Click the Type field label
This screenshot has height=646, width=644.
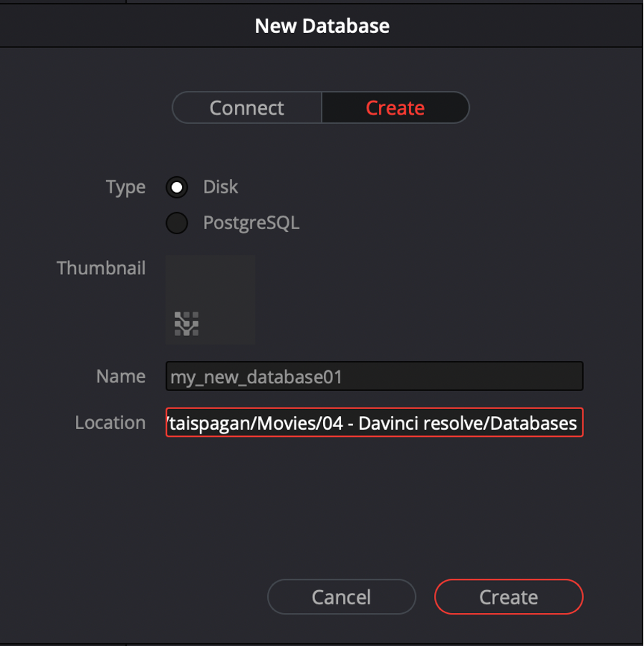(125, 188)
